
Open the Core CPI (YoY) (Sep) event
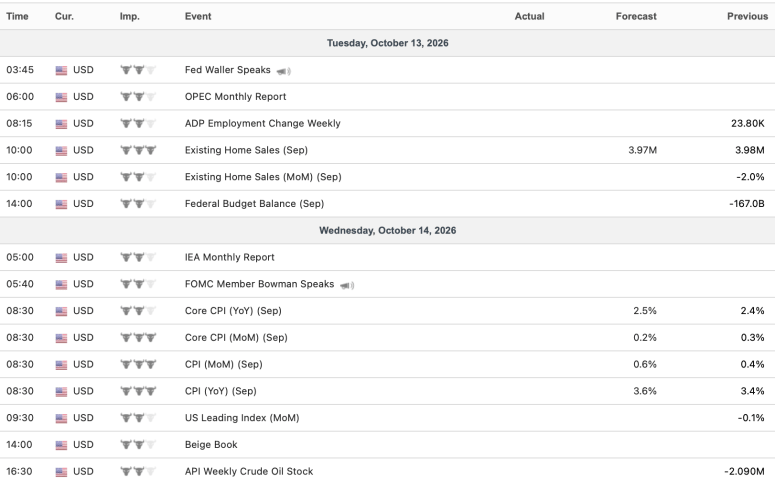click(233, 310)
